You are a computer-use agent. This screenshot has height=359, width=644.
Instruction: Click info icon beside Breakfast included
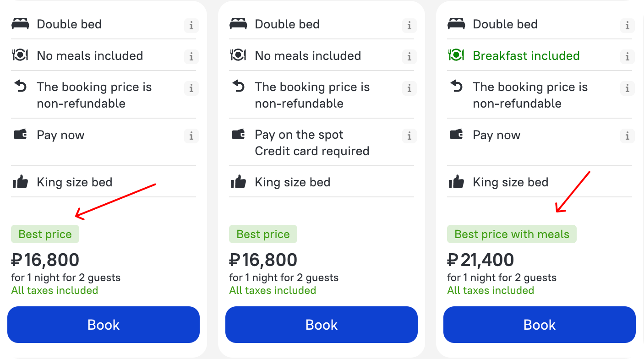(627, 57)
